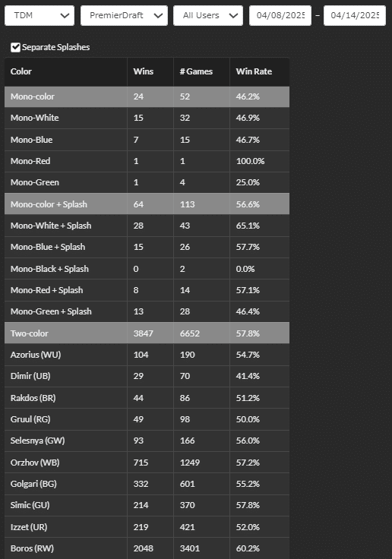This screenshot has height=559, width=392.
Task: Click the Orzhov (WB) row
Action: (x=147, y=463)
